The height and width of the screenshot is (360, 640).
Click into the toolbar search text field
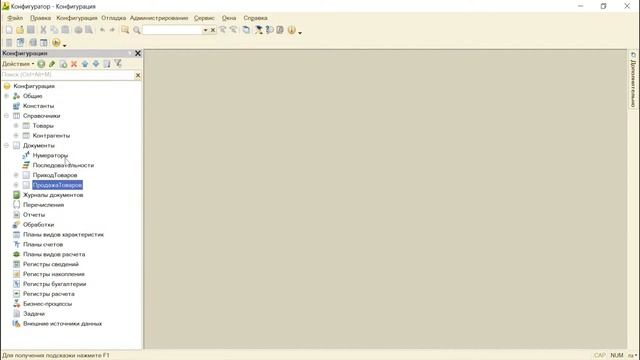pos(172,30)
